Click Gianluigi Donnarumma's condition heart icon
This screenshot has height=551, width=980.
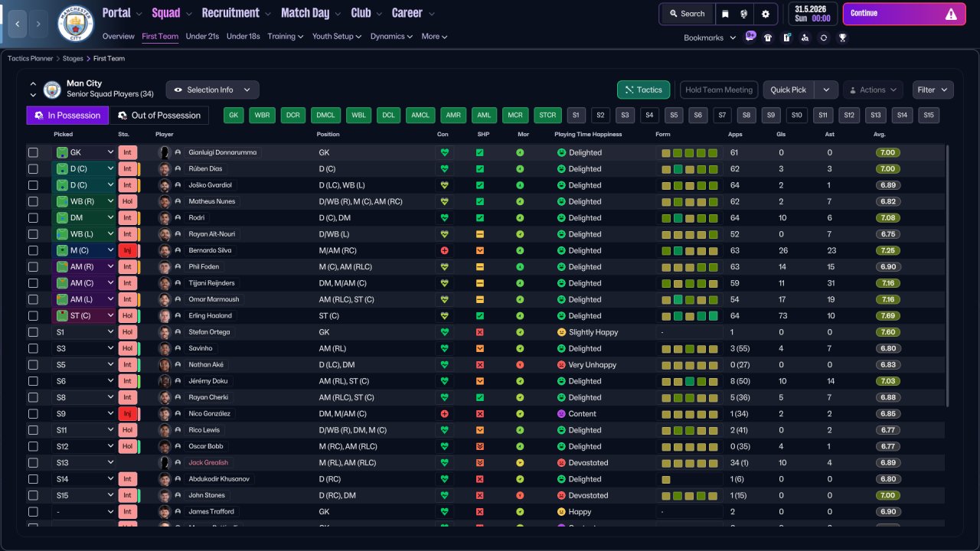pyautogui.click(x=444, y=152)
